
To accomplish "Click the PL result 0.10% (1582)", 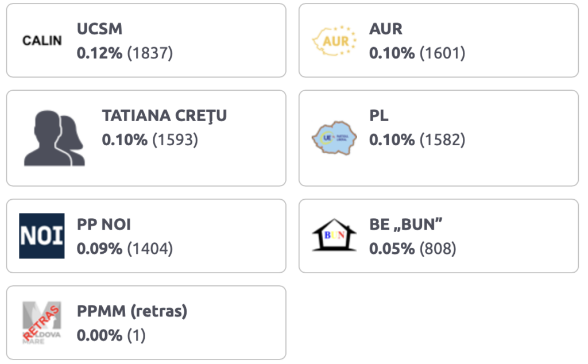I will coord(417,140).
